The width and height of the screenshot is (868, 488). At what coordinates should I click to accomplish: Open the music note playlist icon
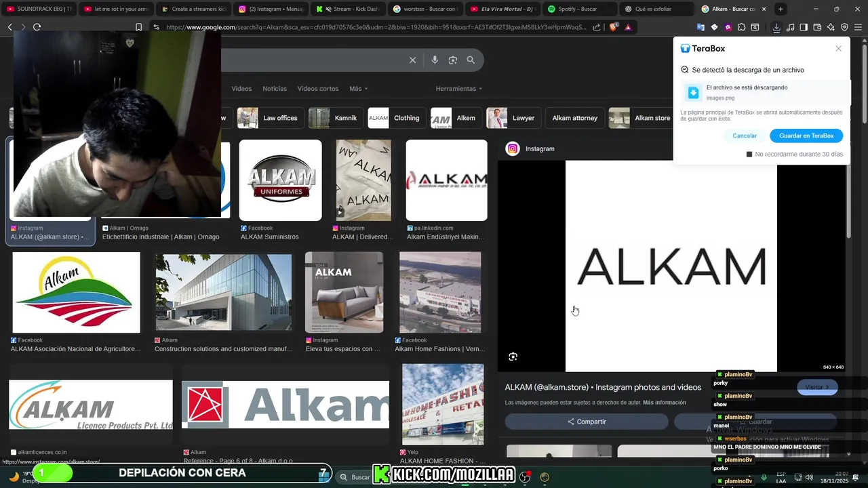tap(790, 27)
